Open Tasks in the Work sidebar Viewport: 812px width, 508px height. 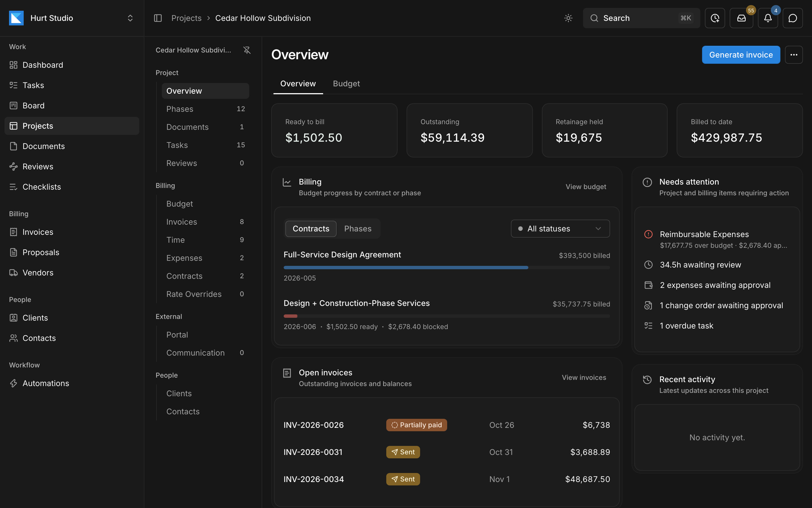[x=72, y=85]
